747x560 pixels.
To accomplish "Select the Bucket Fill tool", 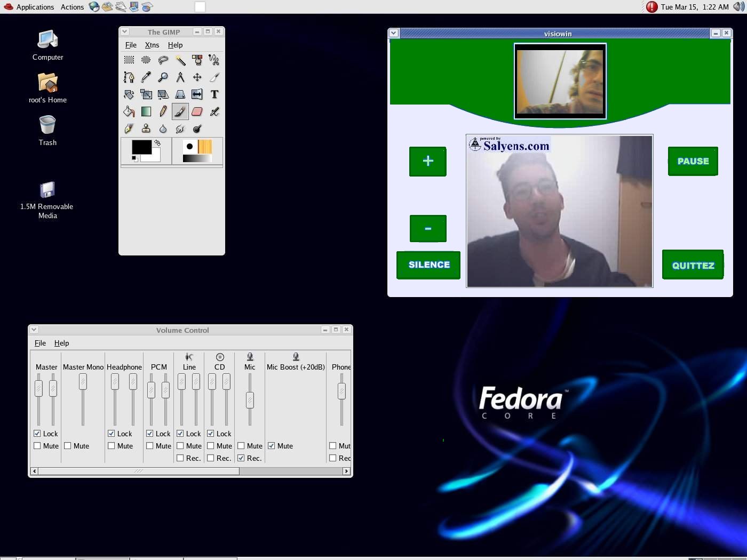I will pyautogui.click(x=129, y=111).
